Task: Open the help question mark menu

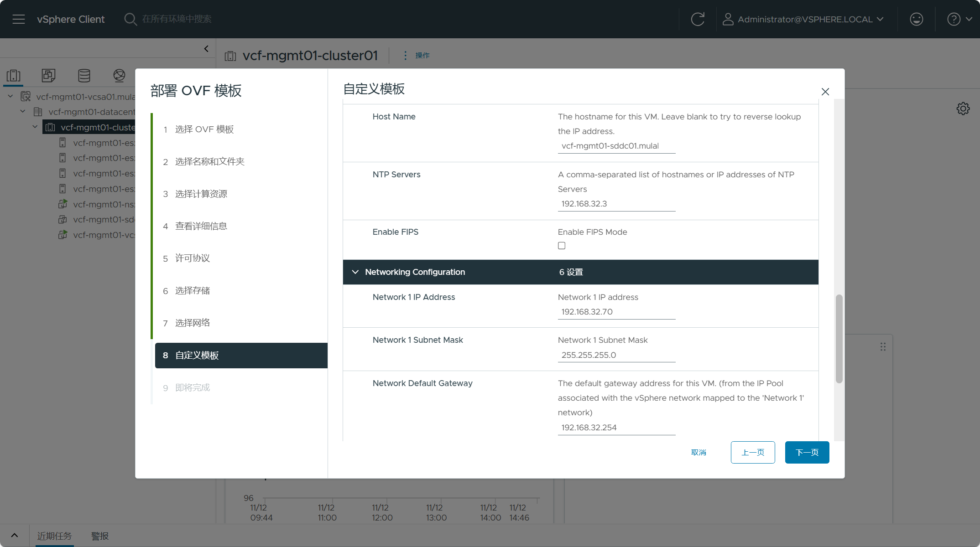Action: (x=954, y=19)
